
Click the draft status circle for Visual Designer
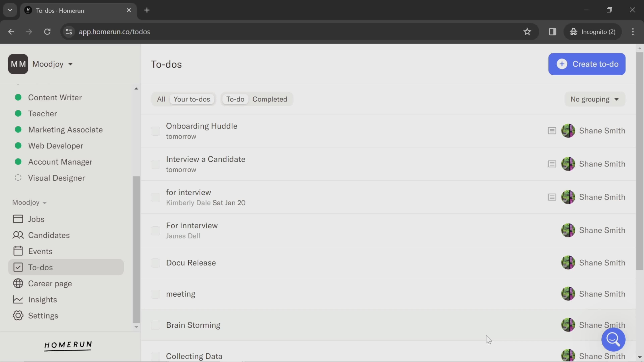[x=18, y=178]
